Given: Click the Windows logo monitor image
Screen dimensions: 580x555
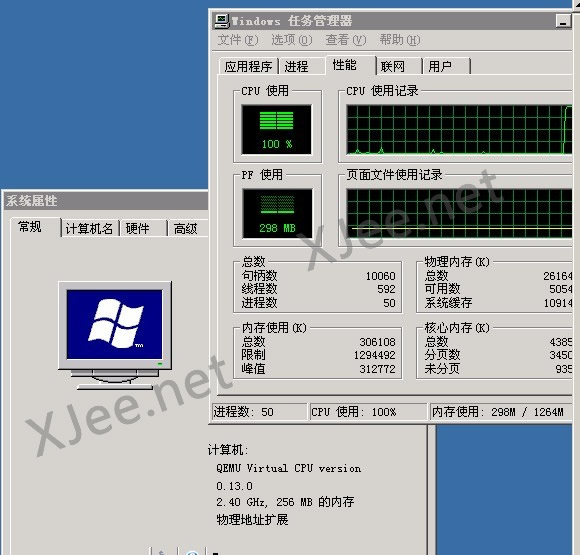Looking at the screenshot, I should pos(115,336).
